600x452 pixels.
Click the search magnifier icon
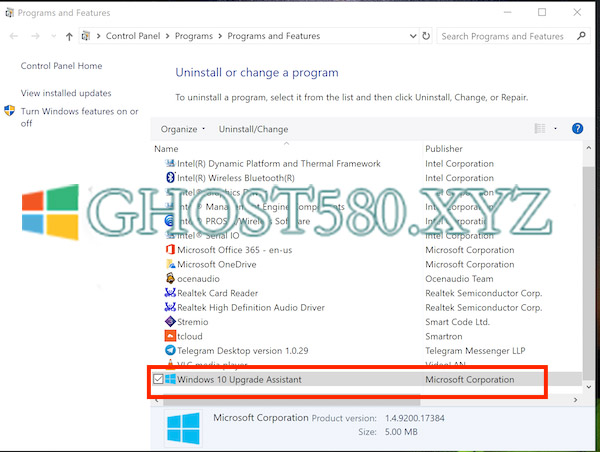581,36
